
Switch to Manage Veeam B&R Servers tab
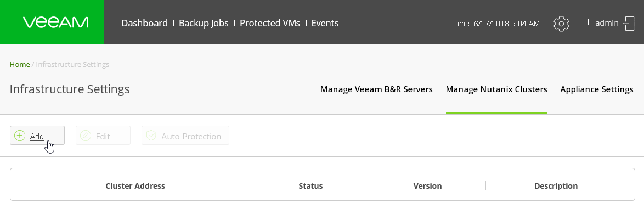(376, 89)
